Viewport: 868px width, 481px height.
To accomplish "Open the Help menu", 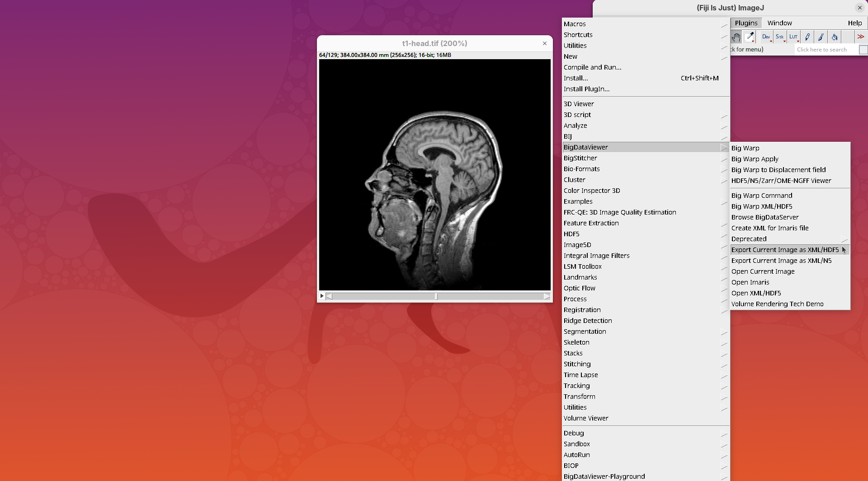I will click(854, 23).
